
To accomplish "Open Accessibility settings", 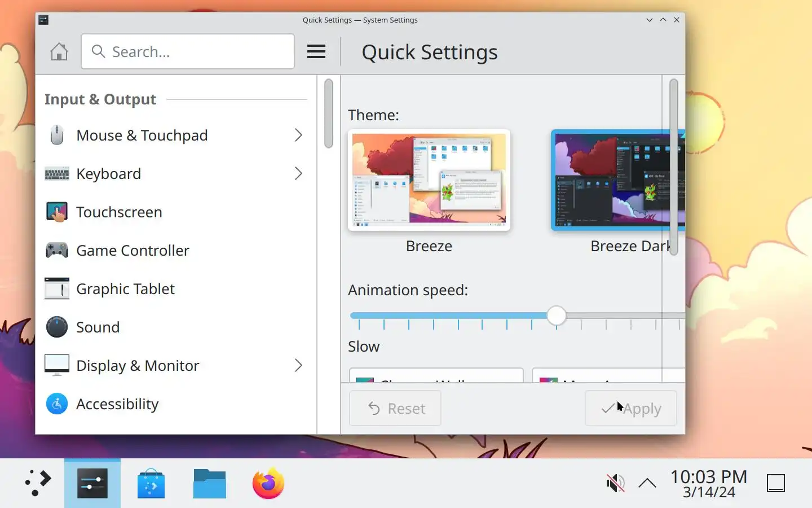I will (176, 404).
